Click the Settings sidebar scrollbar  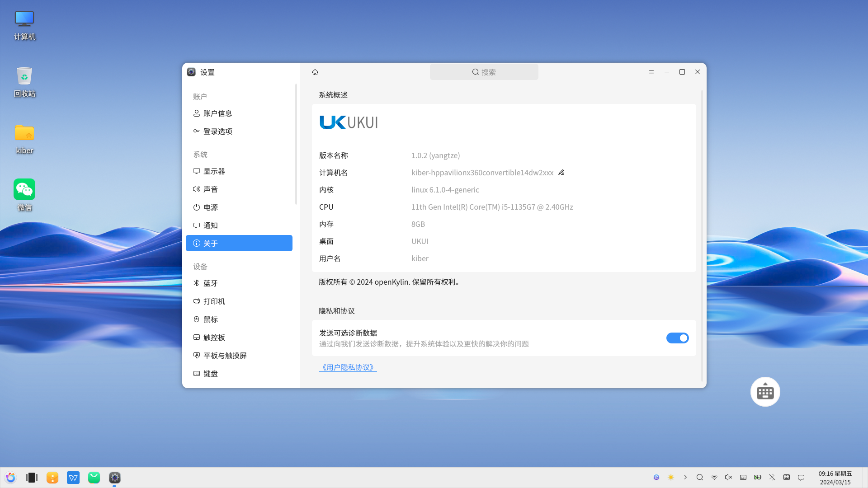(296, 144)
